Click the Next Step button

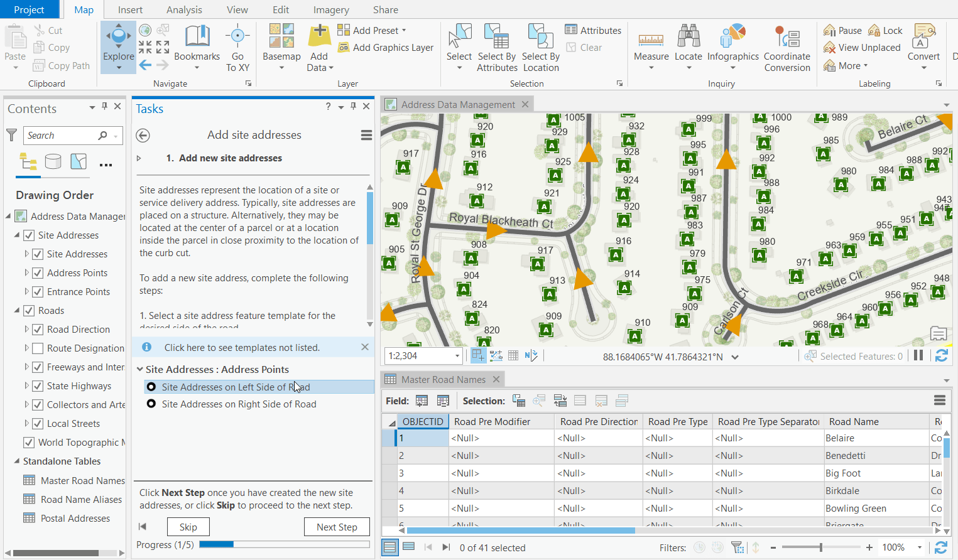click(337, 527)
